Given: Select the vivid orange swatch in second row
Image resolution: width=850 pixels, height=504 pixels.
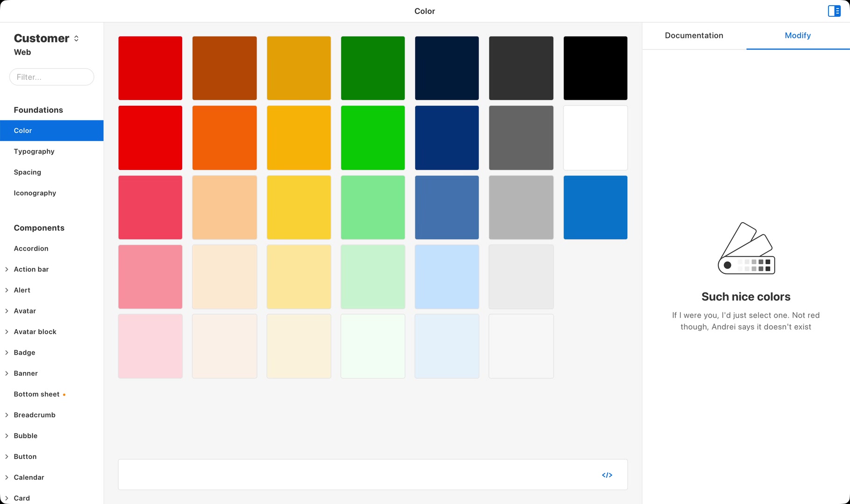Looking at the screenshot, I should (x=225, y=138).
